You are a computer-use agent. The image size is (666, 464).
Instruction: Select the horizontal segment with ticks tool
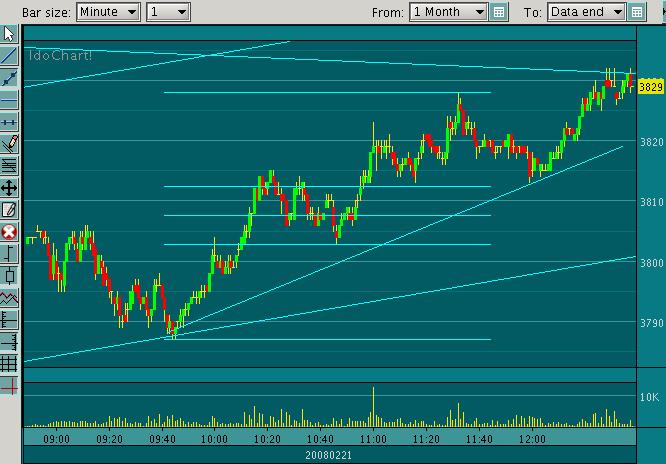click(x=9, y=122)
